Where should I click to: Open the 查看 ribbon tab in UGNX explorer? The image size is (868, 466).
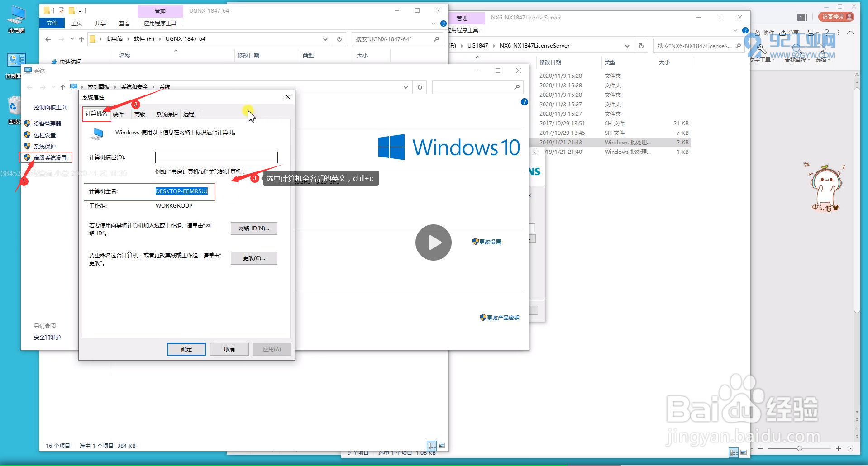click(124, 23)
